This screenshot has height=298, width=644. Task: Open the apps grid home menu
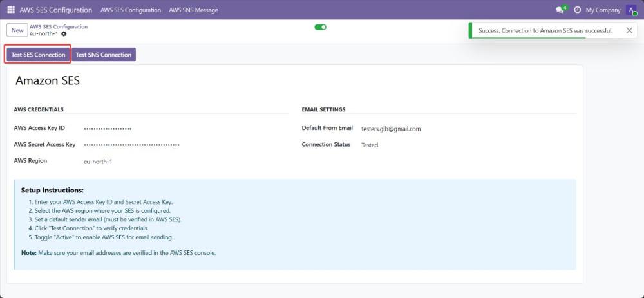(x=11, y=10)
